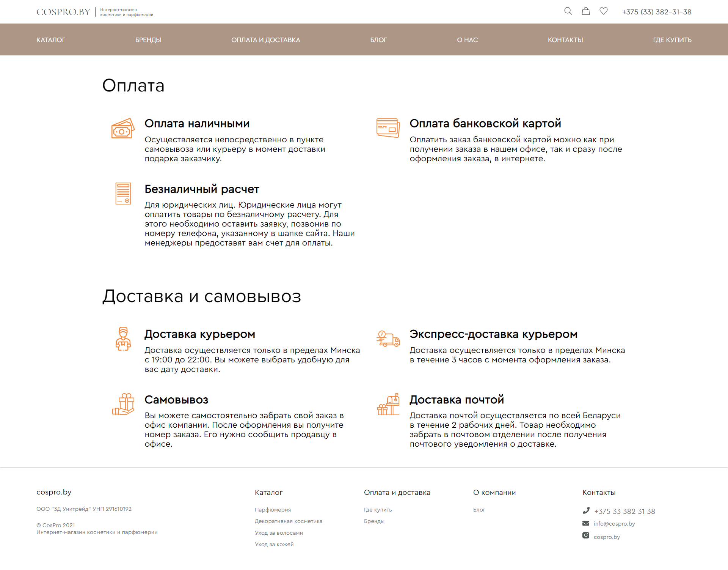Click the info@cospro.by email link

coord(614,524)
